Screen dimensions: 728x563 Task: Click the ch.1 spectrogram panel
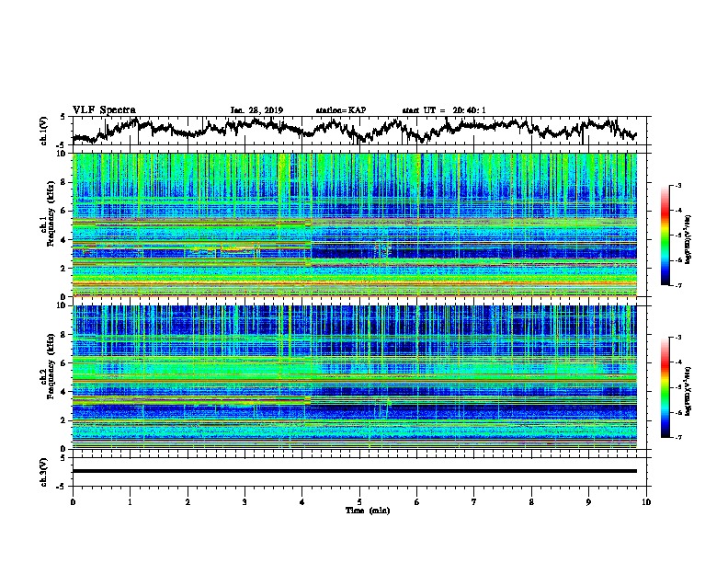pyautogui.click(x=355, y=224)
